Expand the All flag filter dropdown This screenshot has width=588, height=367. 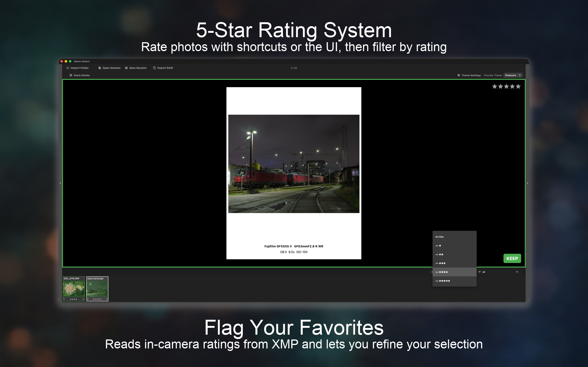pos(499,272)
